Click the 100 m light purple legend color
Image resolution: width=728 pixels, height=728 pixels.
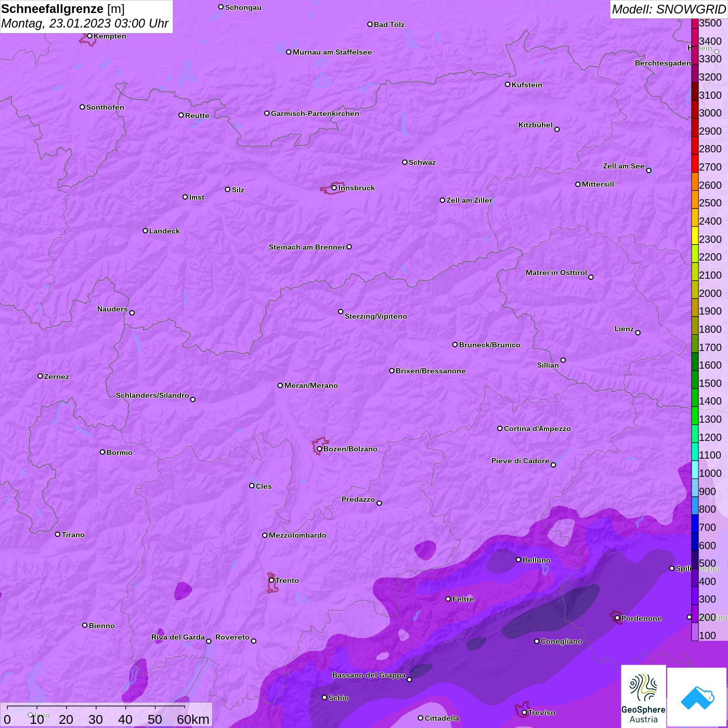695,631
